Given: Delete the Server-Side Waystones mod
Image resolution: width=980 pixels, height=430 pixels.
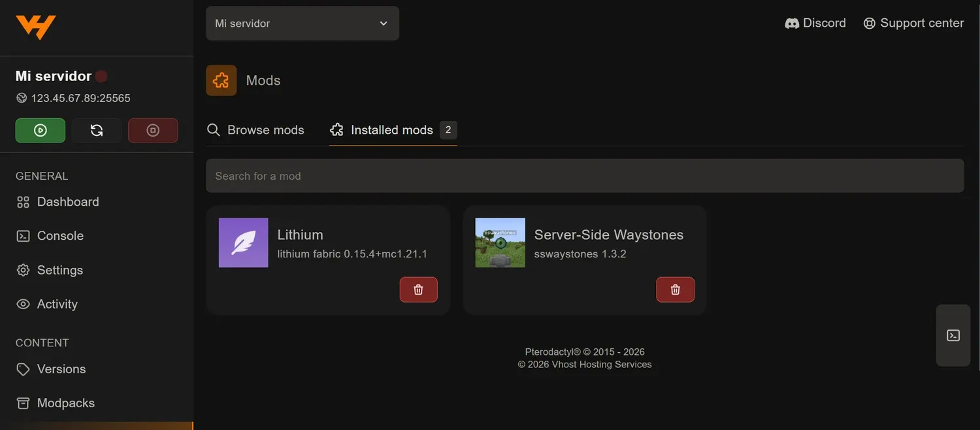Looking at the screenshot, I should pos(676,289).
